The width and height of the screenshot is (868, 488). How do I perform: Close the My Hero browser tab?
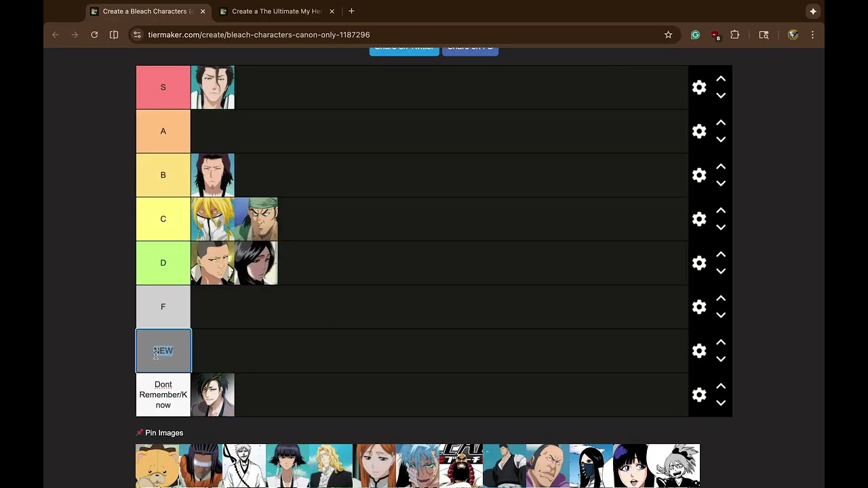point(332,11)
